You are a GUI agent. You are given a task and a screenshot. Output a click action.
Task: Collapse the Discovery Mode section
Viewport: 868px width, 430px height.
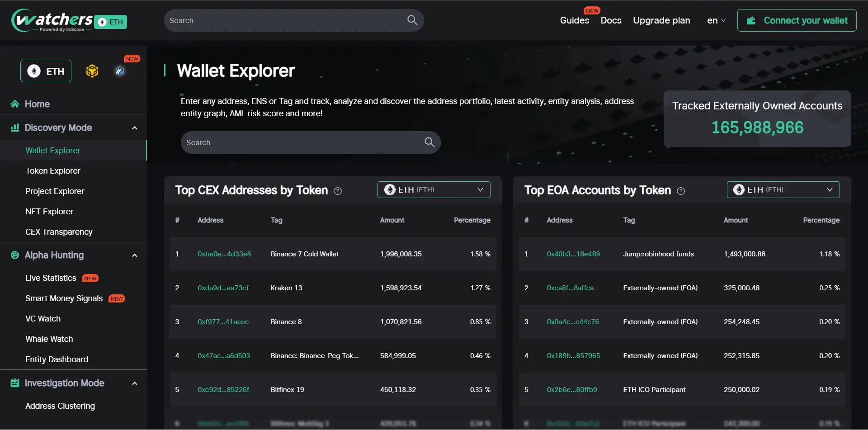click(x=134, y=128)
